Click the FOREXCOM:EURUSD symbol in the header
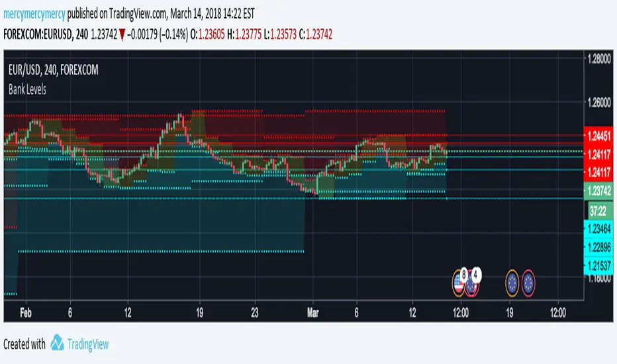Screen dimensions: 617x364 pos(37,34)
